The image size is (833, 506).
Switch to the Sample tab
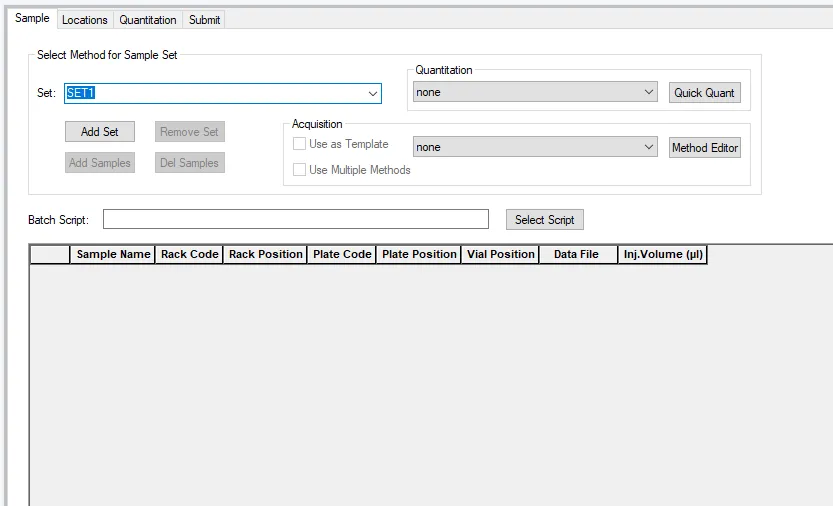[32, 18]
